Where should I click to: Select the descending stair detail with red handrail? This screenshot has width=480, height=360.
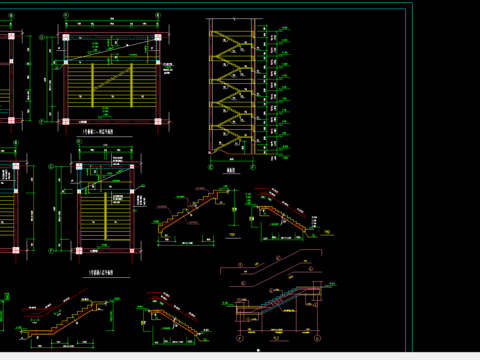pos(289,214)
